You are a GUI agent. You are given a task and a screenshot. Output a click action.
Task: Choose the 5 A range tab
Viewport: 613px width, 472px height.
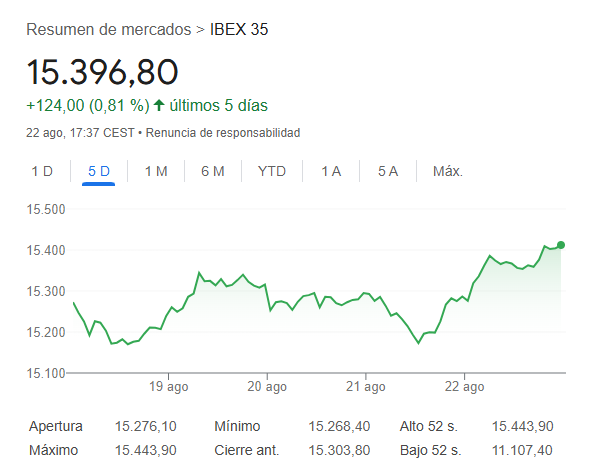388,171
